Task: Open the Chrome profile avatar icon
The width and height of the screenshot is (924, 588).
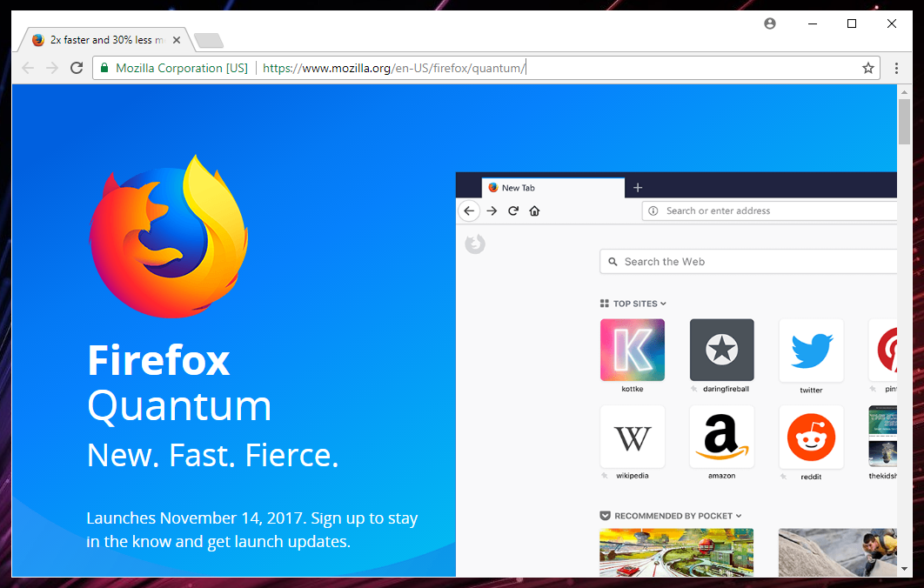Action: (770, 23)
